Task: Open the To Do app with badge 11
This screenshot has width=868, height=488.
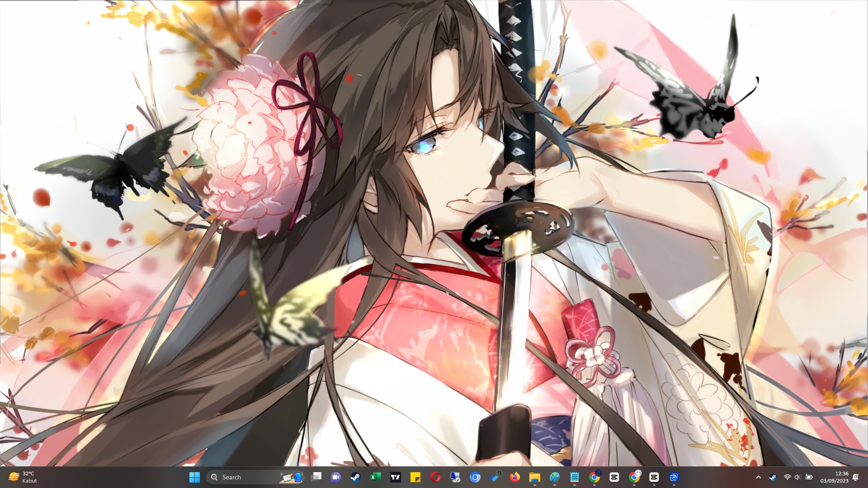Action: [495, 477]
